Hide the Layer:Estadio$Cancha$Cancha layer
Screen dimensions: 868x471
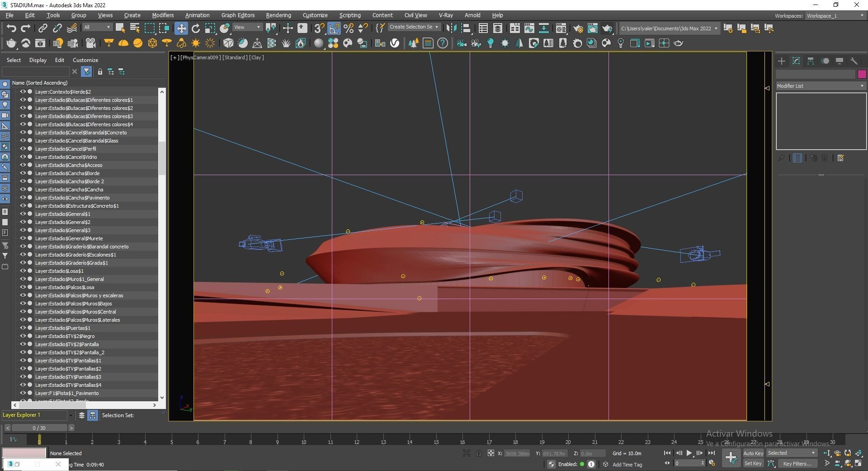tap(23, 190)
